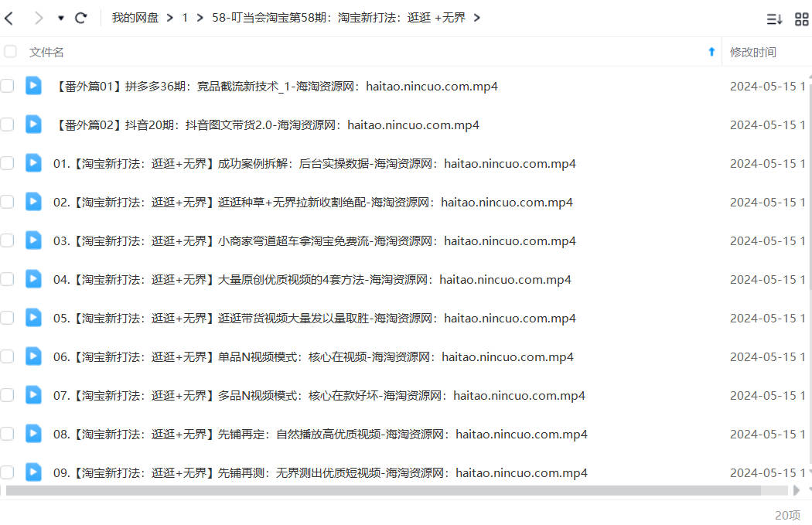The width and height of the screenshot is (812, 525).
Task: Open 58-叮当会淘宝第58期 breadcrumb folder
Action: pyautogui.click(x=339, y=18)
